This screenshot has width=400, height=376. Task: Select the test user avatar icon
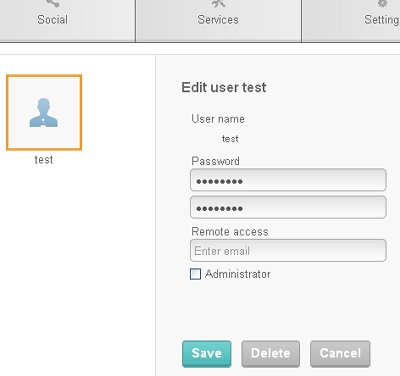(x=44, y=112)
